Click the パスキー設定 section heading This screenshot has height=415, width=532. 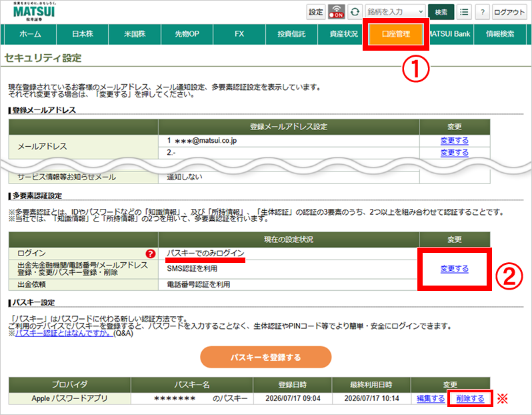(x=33, y=302)
